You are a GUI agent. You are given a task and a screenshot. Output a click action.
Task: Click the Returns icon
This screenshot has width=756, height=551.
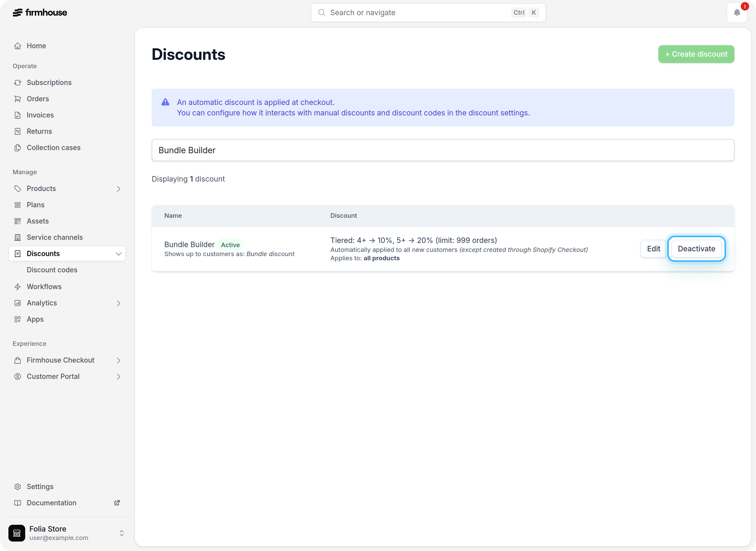[18, 131]
